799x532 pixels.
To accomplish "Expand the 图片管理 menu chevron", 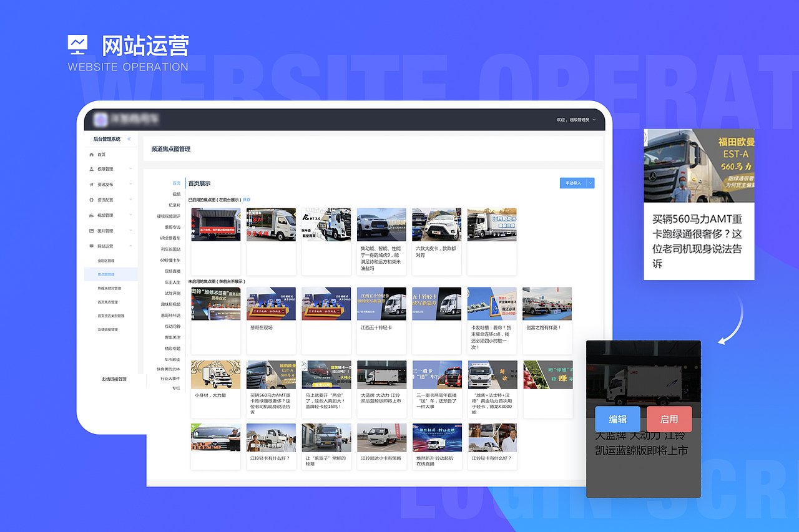I will pyautogui.click(x=130, y=231).
